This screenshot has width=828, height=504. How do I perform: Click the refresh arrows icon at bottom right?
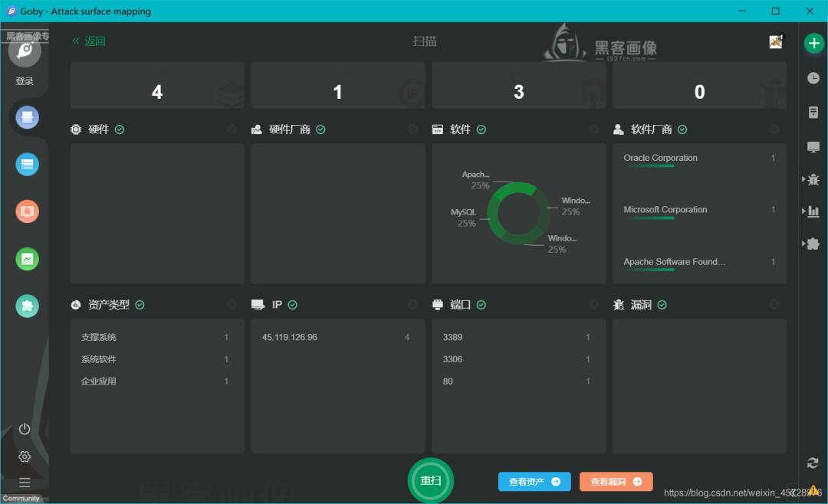pos(813,463)
